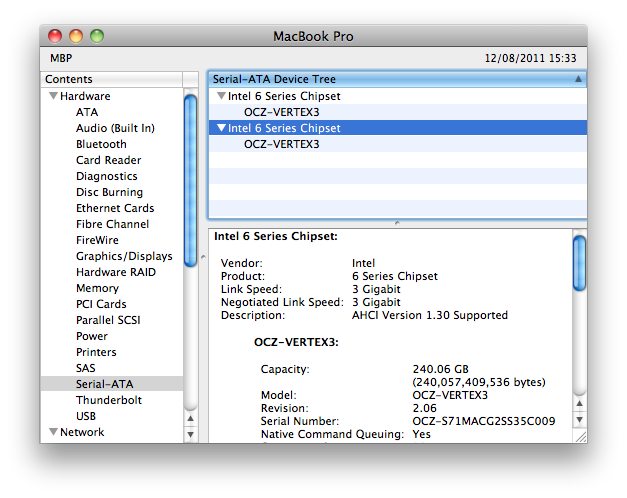Select ATA in the Hardware list
Viewport: 627px width, 498px height.
tap(87, 112)
